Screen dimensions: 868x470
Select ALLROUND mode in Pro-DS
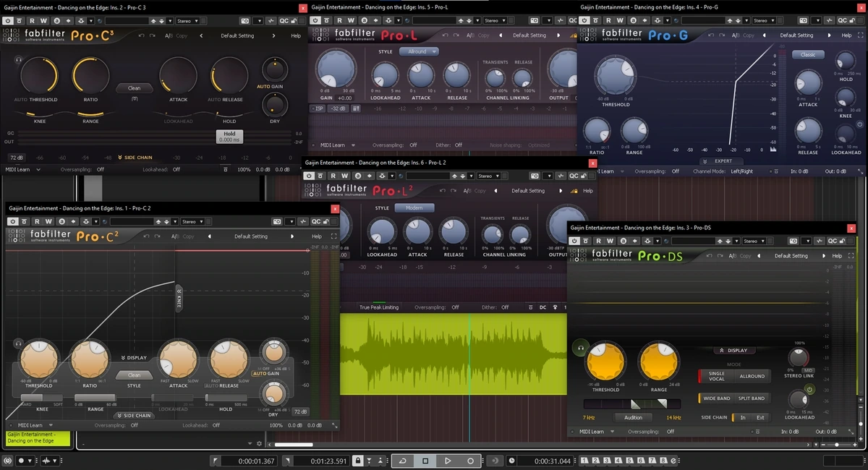coord(752,376)
